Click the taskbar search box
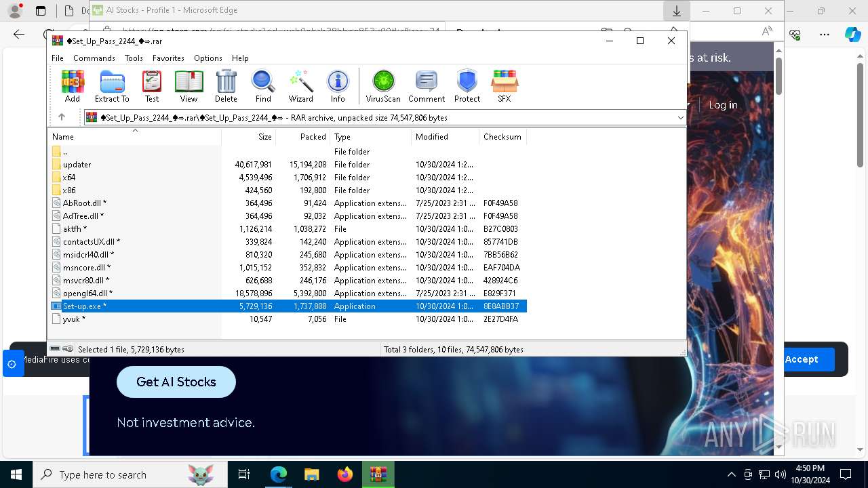The image size is (868, 488). (130, 474)
